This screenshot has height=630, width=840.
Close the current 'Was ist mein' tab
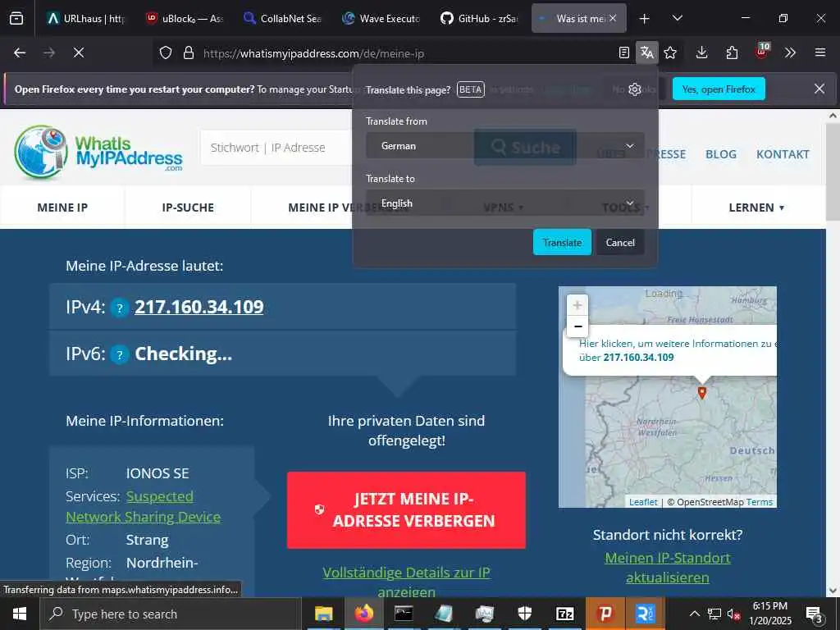[x=613, y=18]
